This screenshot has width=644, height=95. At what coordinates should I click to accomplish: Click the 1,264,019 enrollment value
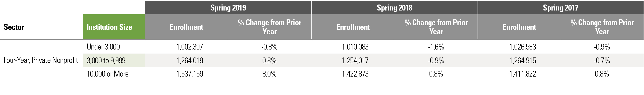190,60
